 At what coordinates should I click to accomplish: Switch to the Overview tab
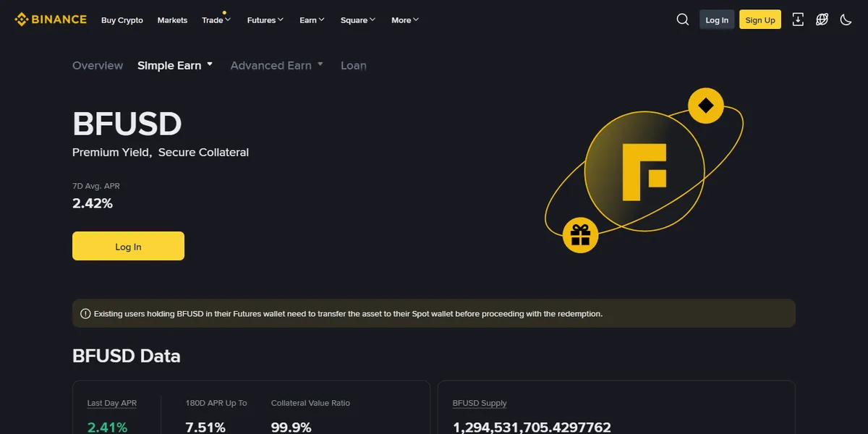(x=98, y=65)
